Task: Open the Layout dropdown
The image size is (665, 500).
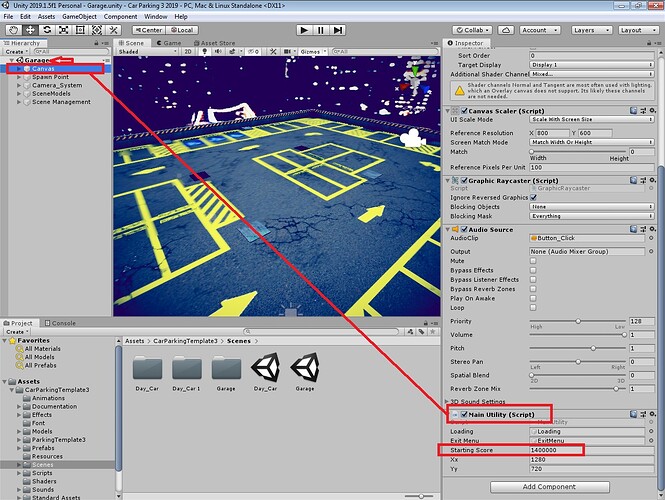Action: coord(637,30)
